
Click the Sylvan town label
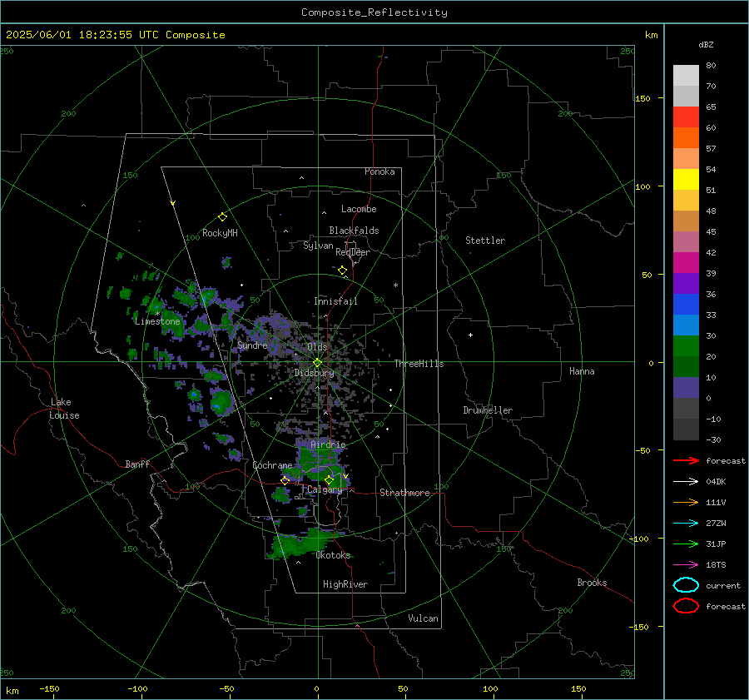[x=318, y=246]
